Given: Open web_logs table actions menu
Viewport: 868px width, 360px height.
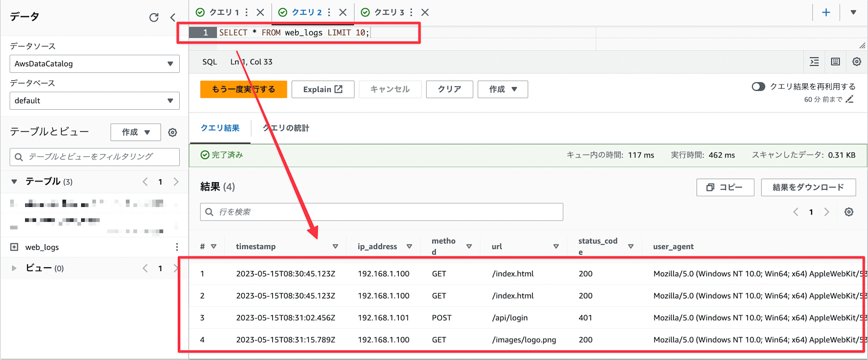Looking at the screenshot, I should pyautogui.click(x=177, y=247).
